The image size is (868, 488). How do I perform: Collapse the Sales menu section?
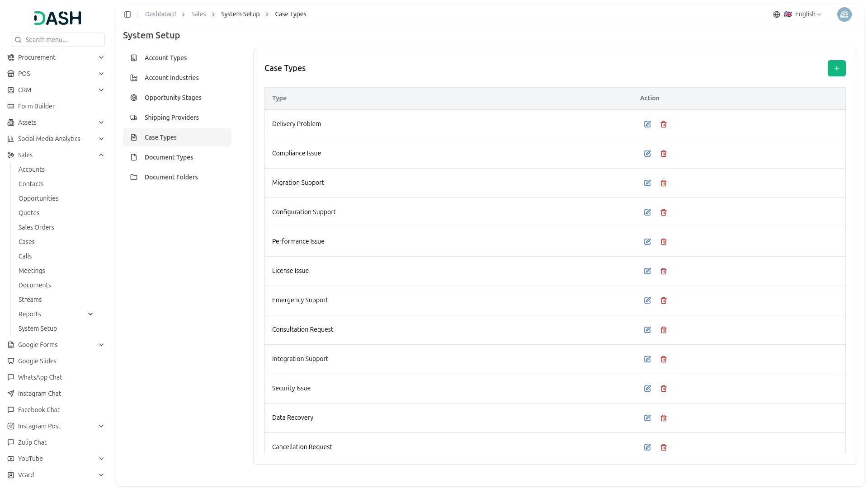click(x=101, y=155)
